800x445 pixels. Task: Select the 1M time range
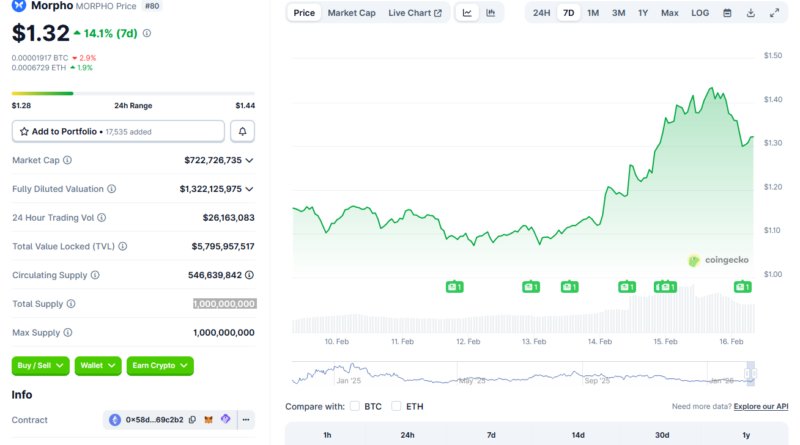pyautogui.click(x=593, y=13)
